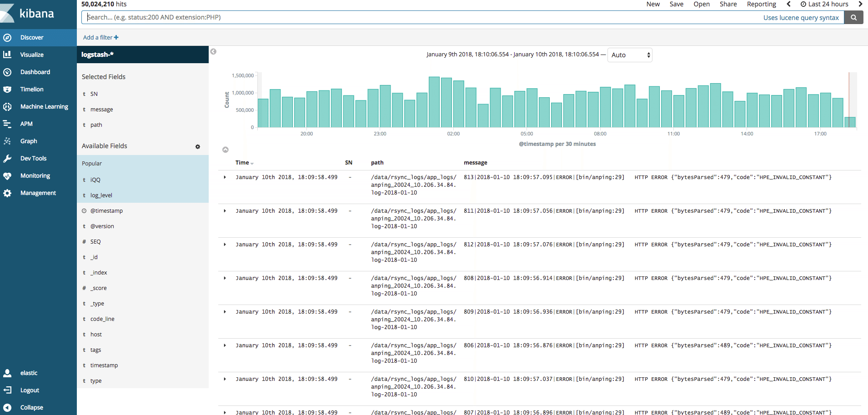
Task: Expand row with message 811|2018-01-10
Action: coord(225,211)
